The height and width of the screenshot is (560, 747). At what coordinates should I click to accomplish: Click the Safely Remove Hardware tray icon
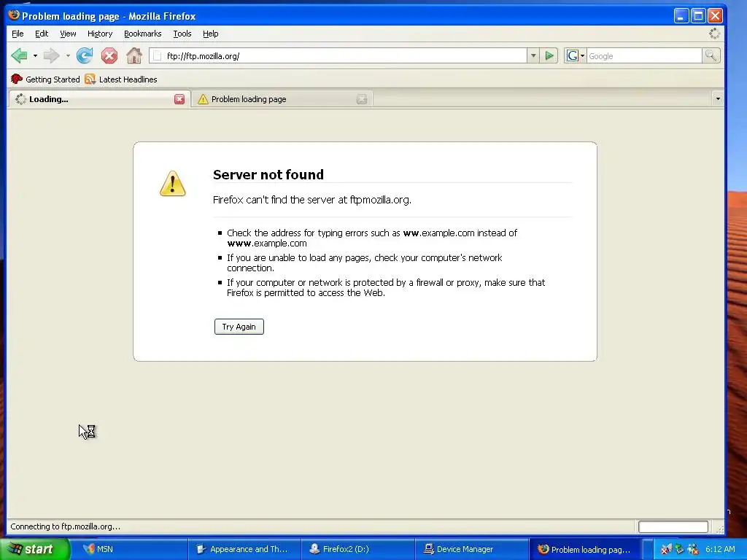(x=679, y=549)
